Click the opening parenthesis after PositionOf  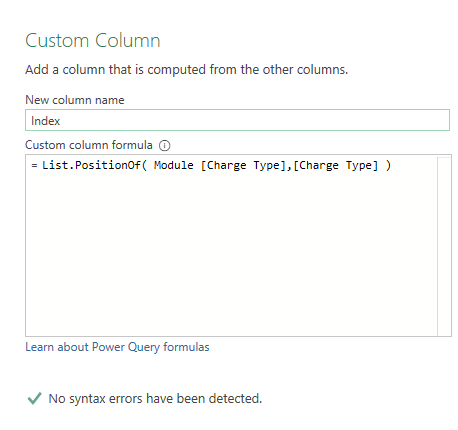(x=144, y=165)
